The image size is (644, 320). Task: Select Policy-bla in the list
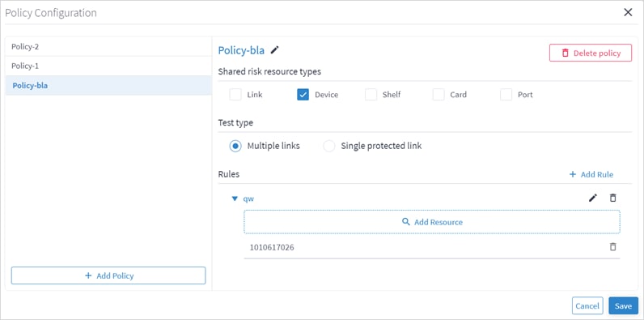(108, 86)
